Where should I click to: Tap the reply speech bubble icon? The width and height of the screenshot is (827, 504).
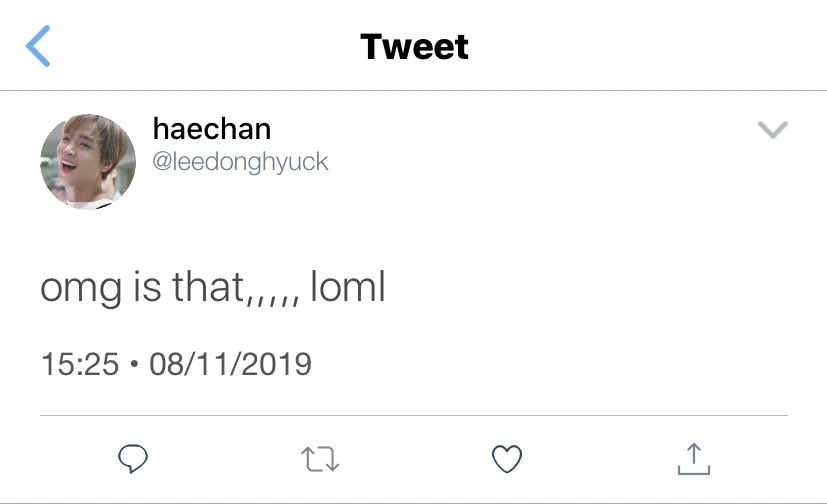133,459
